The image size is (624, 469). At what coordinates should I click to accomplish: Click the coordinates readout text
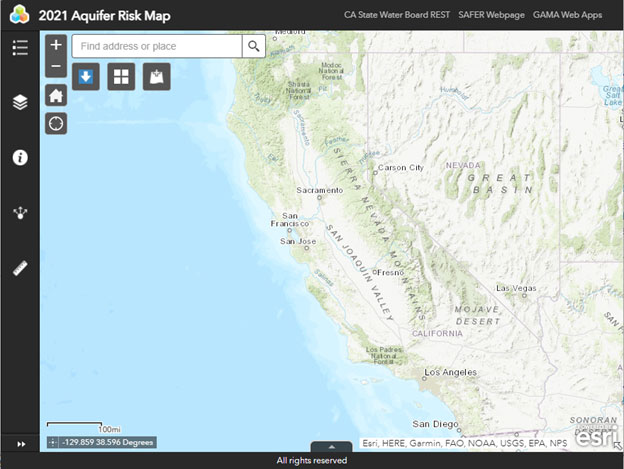(107, 442)
